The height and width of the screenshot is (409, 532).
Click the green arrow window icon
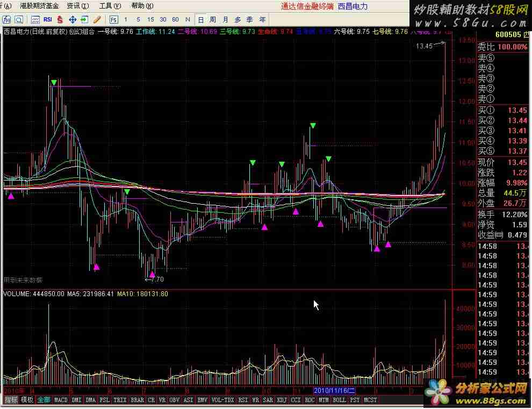(x=84, y=19)
